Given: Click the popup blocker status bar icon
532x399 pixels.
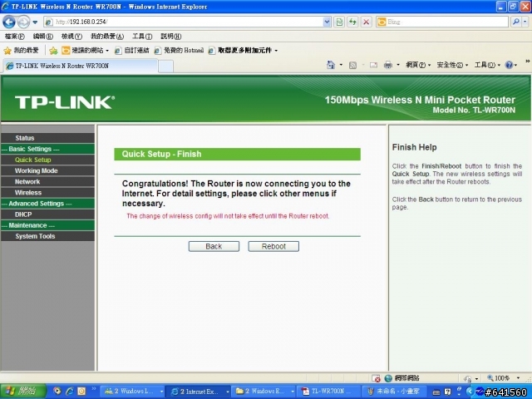Looking at the screenshot, I should point(376,378).
